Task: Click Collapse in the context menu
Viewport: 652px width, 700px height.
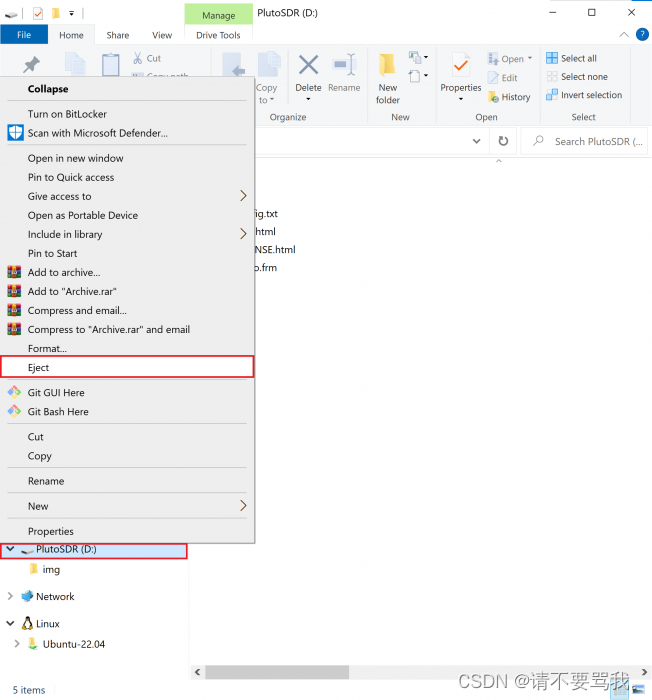Action: tap(128, 89)
